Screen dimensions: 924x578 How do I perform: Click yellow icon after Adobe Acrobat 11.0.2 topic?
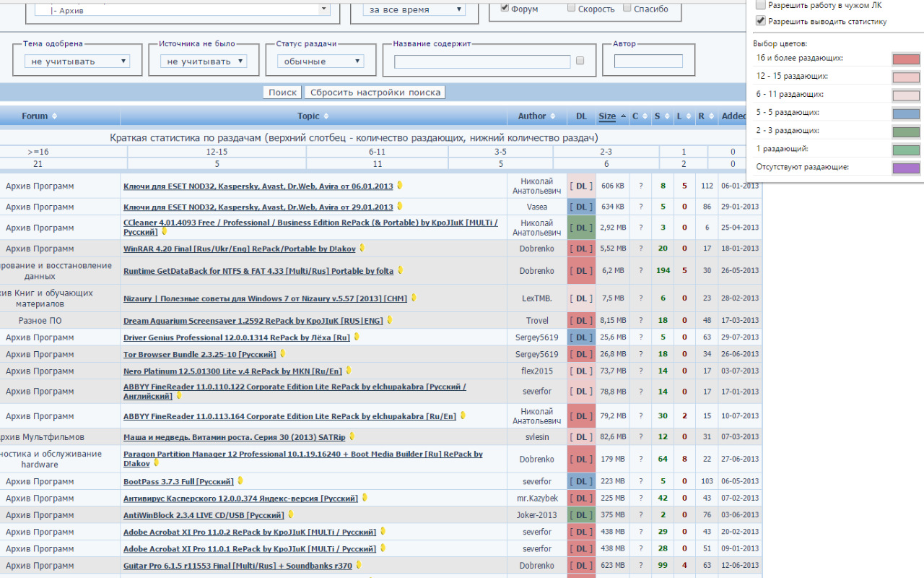point(383,531)
